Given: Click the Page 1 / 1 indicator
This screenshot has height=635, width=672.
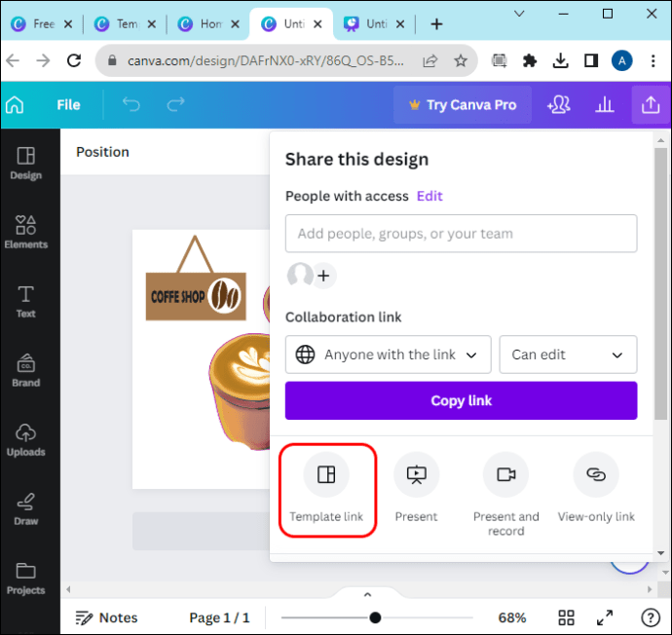Looking at the screenshot, I should [x=219, y=617].
